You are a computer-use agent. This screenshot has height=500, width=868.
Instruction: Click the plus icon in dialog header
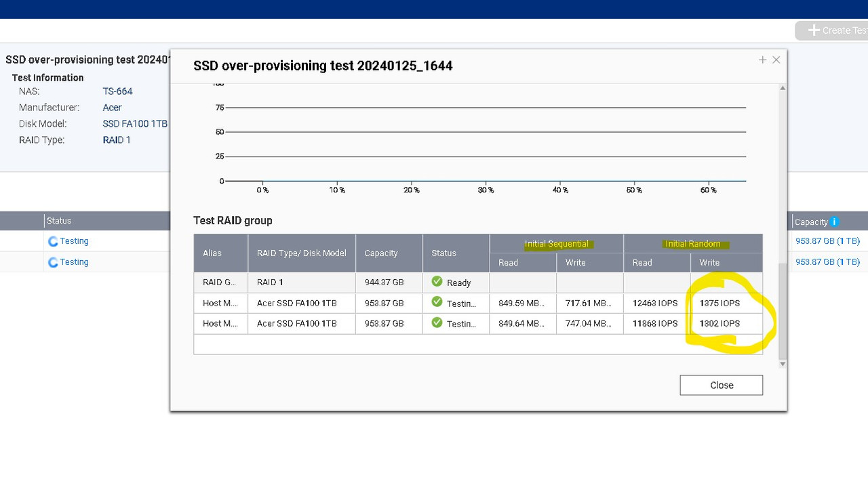tap(762, 60)
